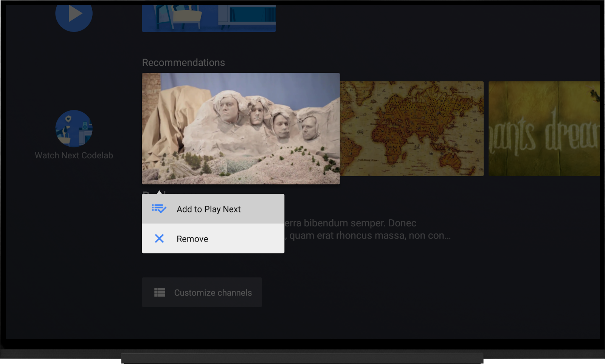This screenshot has width=605, height=364.
Task: Choose "Remove" text in the context menu
Action: [x=192, y=239]
